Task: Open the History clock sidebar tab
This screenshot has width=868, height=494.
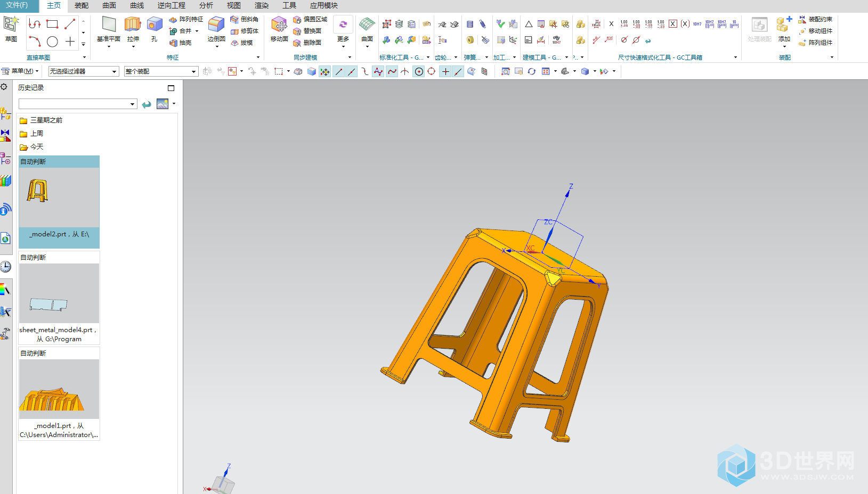Action: pyautogui.click(x=5, y=267)
